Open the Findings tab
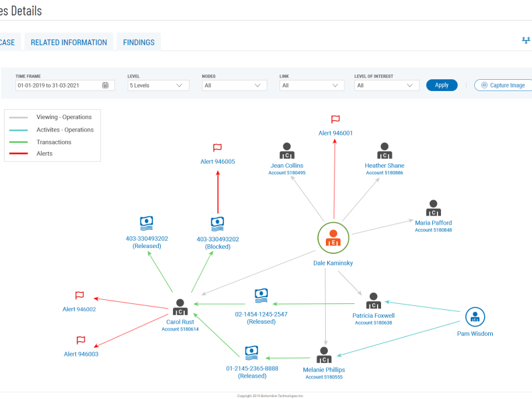 pyautogui.click(x=138, y=43)
